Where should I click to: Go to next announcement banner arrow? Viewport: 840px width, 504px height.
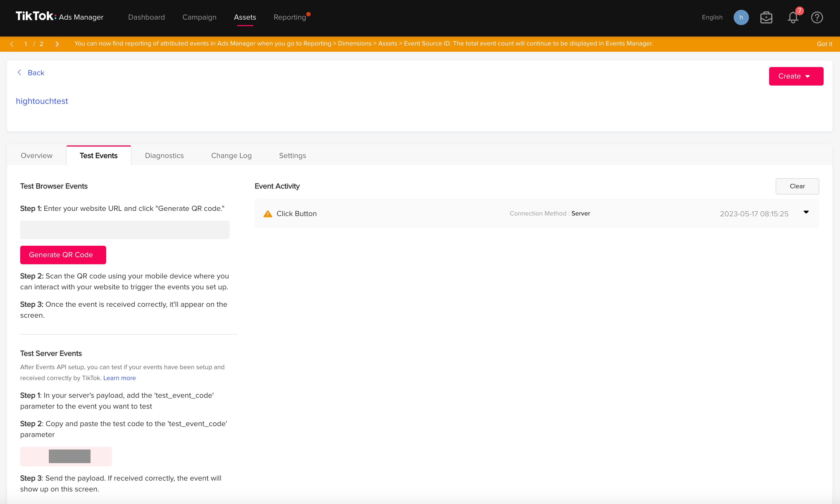[x=57, y=44]
